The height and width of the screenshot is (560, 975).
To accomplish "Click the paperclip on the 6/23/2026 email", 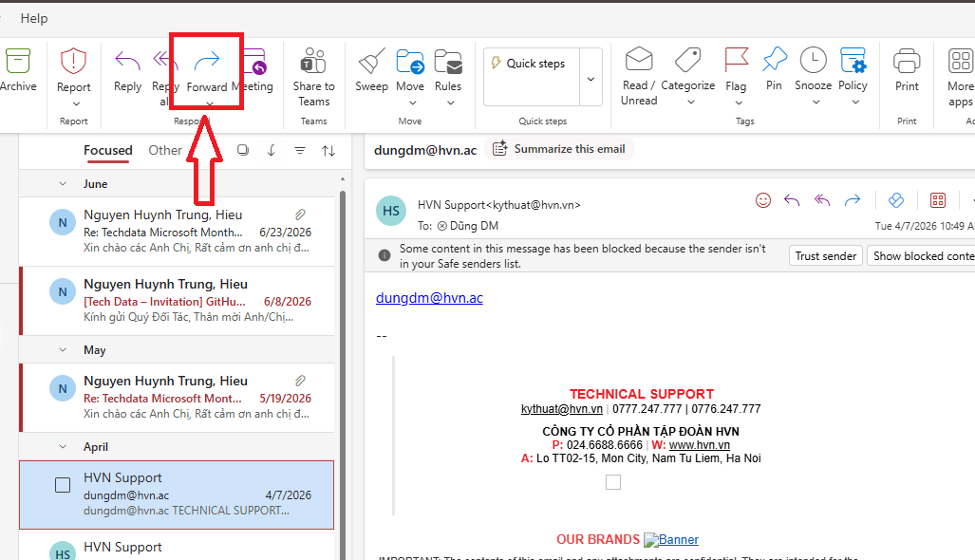I will click(x=300, y=215).
